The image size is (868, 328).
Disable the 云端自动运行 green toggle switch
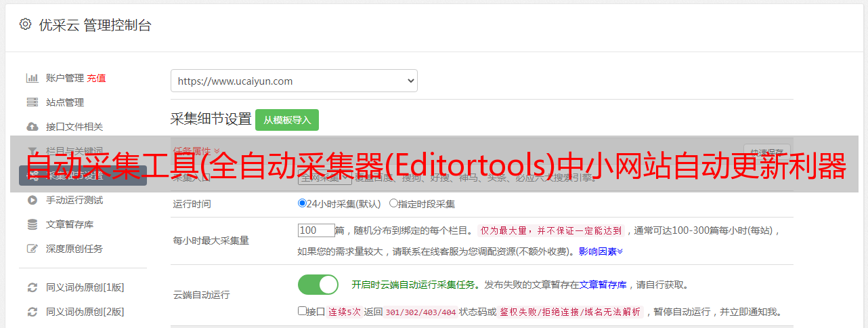(x=318, y=285)
